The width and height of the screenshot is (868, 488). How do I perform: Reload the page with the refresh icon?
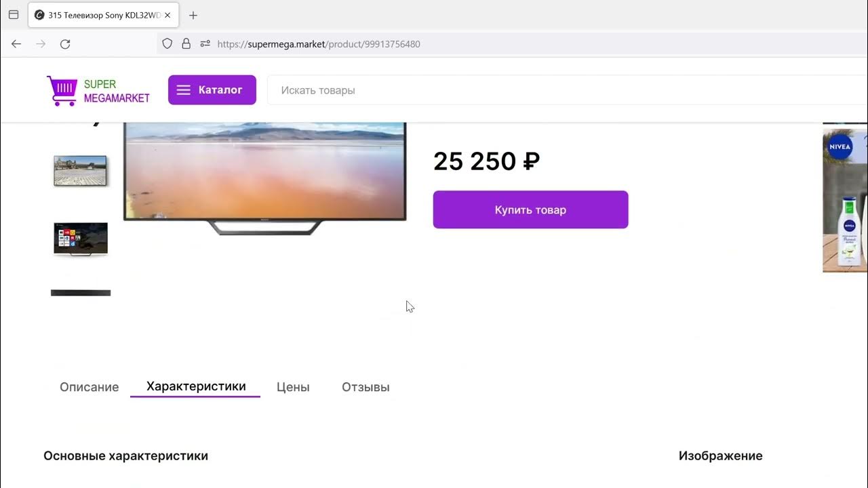click(65, 44)
